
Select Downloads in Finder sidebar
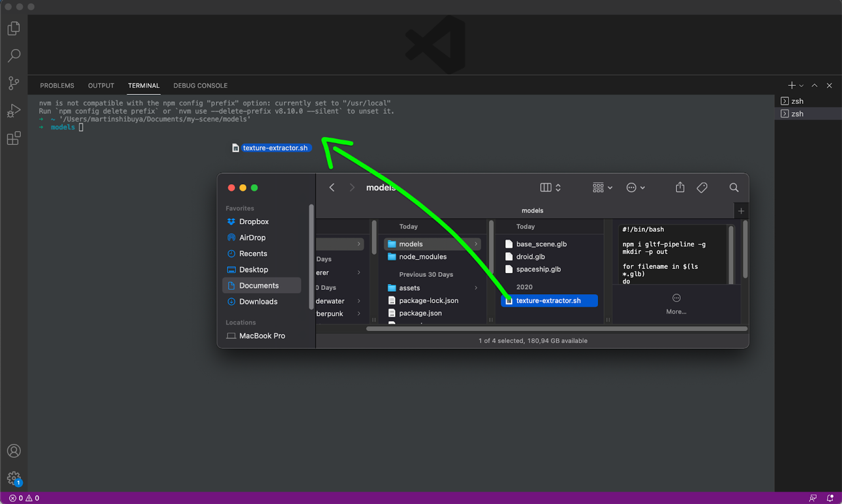[258, 301]
